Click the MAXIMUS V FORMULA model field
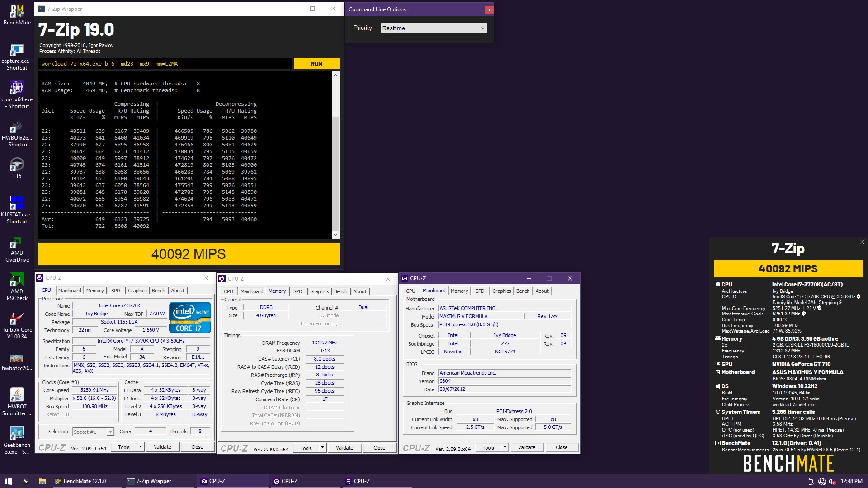This screenshot has height=488, width=868. 480,317
